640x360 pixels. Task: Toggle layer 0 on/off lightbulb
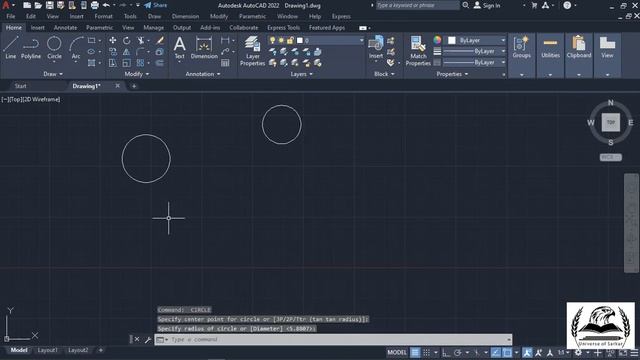(x=272, y=40)
